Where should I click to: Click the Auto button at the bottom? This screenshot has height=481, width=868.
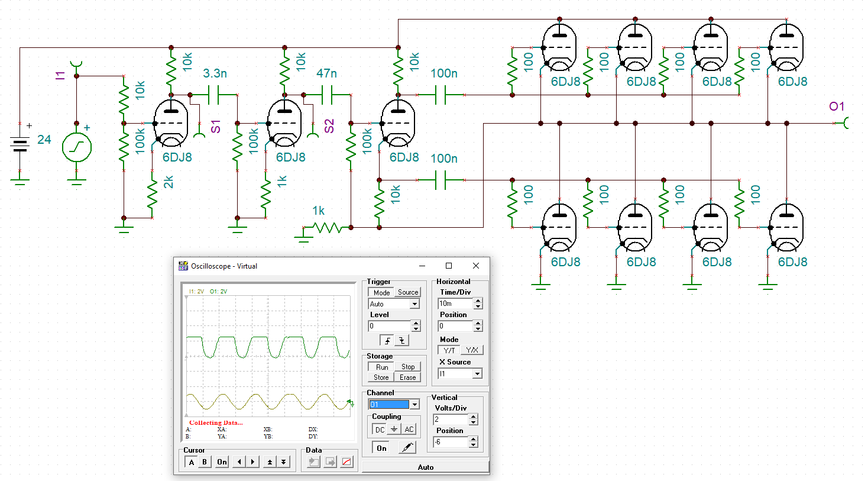pyautogui.click(x=426, y=467)
